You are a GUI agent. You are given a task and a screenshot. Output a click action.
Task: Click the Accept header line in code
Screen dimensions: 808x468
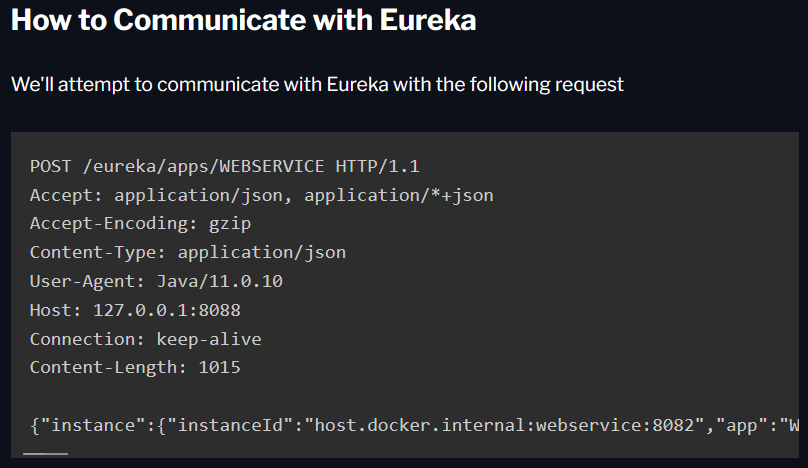pos(261,195)
